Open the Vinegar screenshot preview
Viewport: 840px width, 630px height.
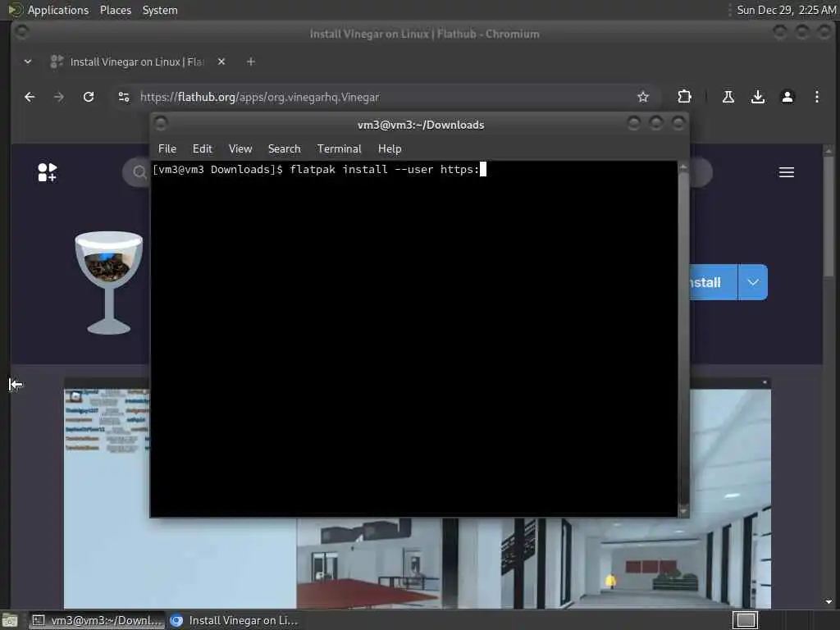418,563
